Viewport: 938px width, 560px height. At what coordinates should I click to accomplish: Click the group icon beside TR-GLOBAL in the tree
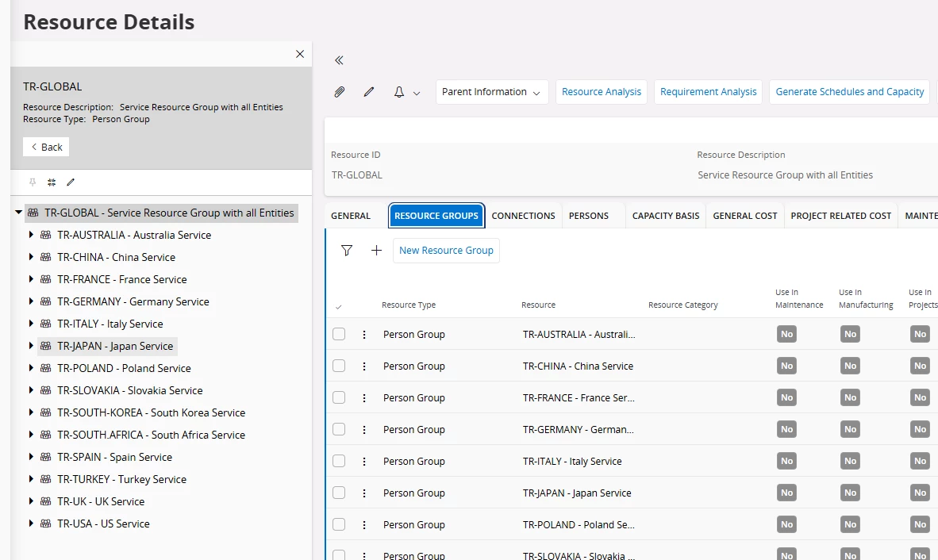pyautogui.click(x=33, y=213)
